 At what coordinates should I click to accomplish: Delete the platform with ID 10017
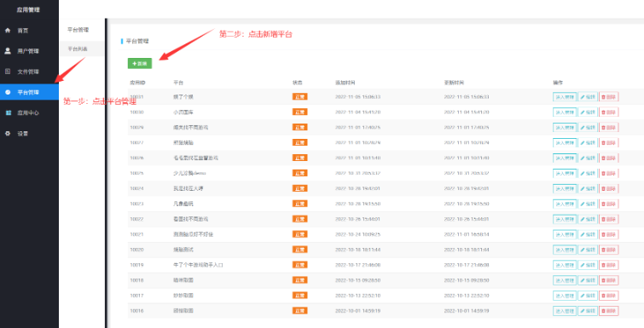pyautogui.click(x=609, y=296)
